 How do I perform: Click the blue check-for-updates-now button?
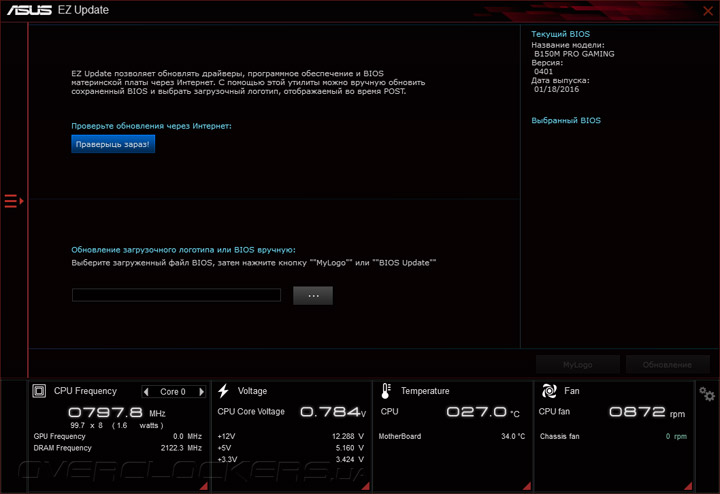point(113,144)
